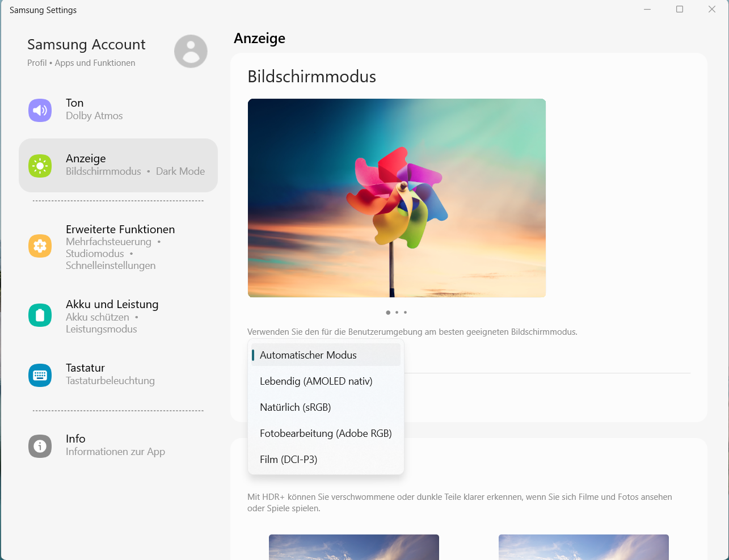Open Erweiterte Funktionen via orange flower icon
This screenshot has height=560, width=729.
point(40,246)
